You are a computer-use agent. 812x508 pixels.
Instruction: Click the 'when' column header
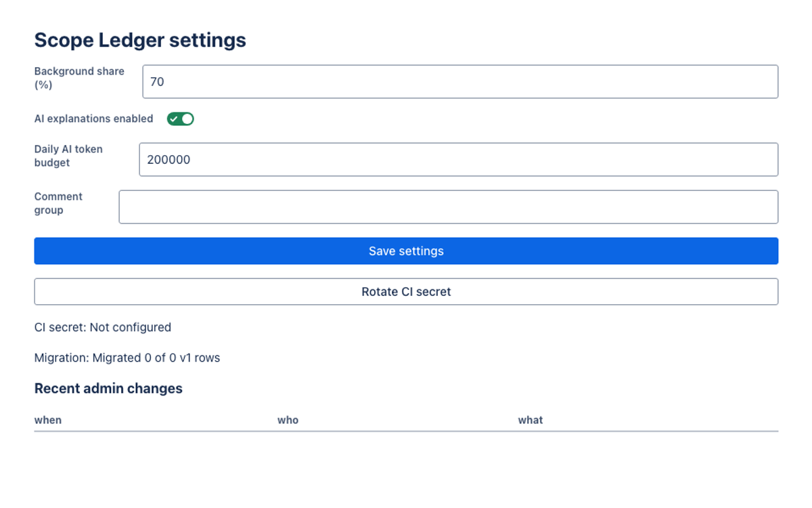pyautogui.click(x=48, y=420)
